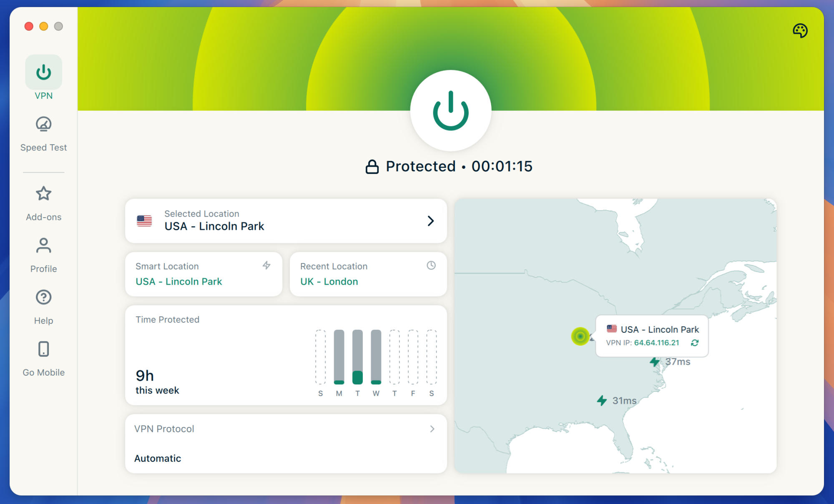The height and width of the screenshot is (504, 834).
Task: Expand the Selected Location list
Action: point(432,221)
